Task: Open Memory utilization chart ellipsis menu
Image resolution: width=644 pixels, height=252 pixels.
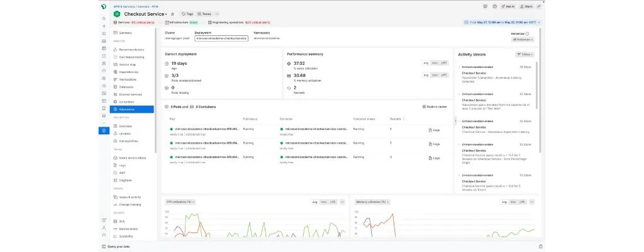Action: [531, 202]
